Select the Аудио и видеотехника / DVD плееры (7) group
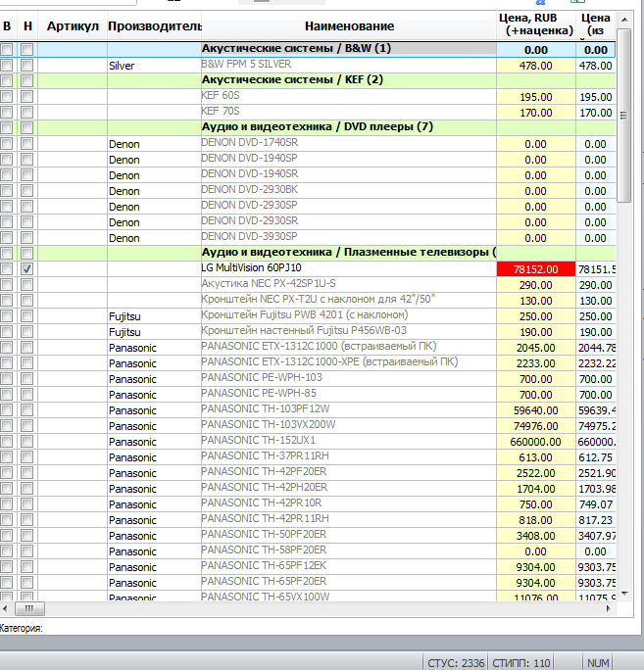Viewport: 644px width, 670px height. (349, 127)
